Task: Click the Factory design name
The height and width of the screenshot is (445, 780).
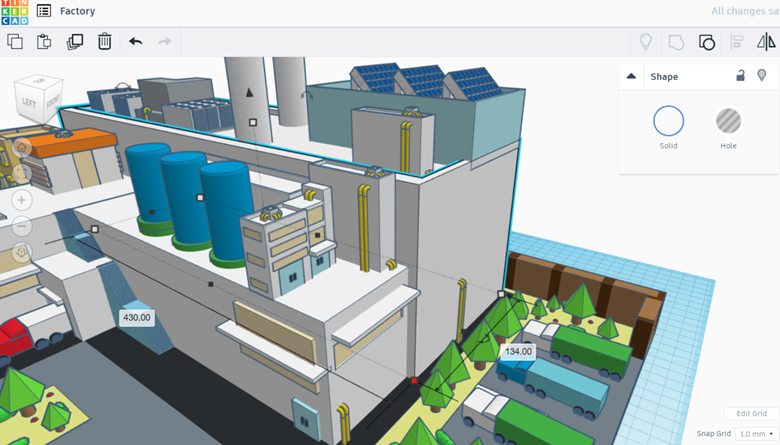Action: click(78, 11)
